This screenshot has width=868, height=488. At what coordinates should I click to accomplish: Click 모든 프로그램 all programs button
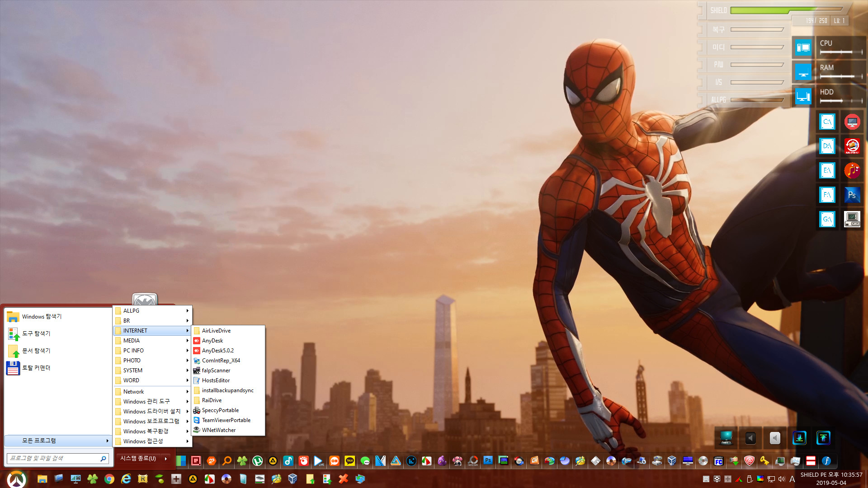(x=58, y=441)
